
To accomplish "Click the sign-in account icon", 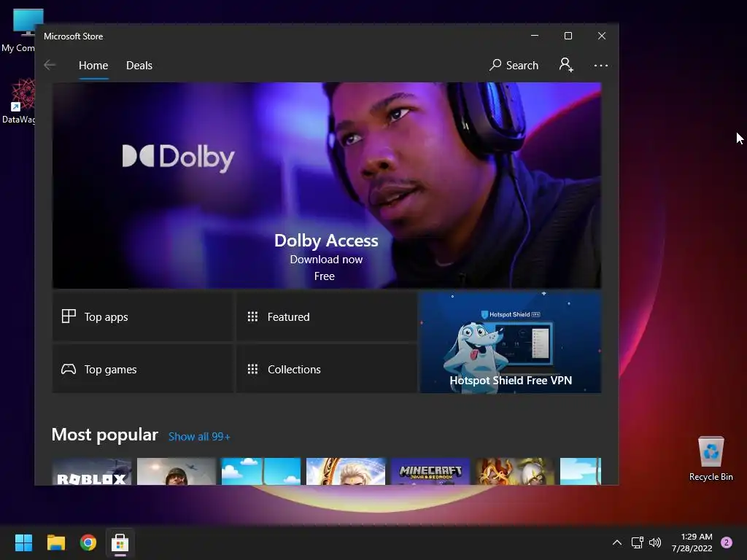I will pos(566,65).
